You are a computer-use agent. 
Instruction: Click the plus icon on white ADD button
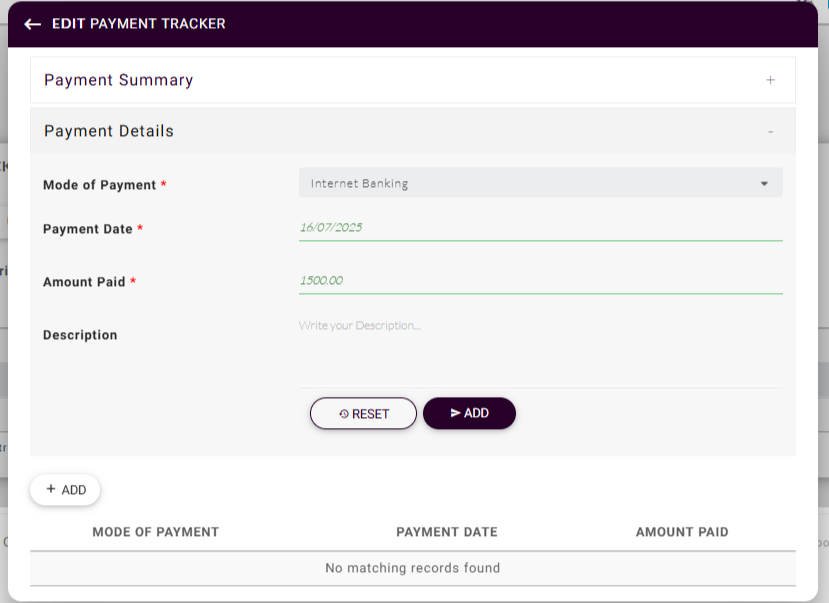(51, 490)
